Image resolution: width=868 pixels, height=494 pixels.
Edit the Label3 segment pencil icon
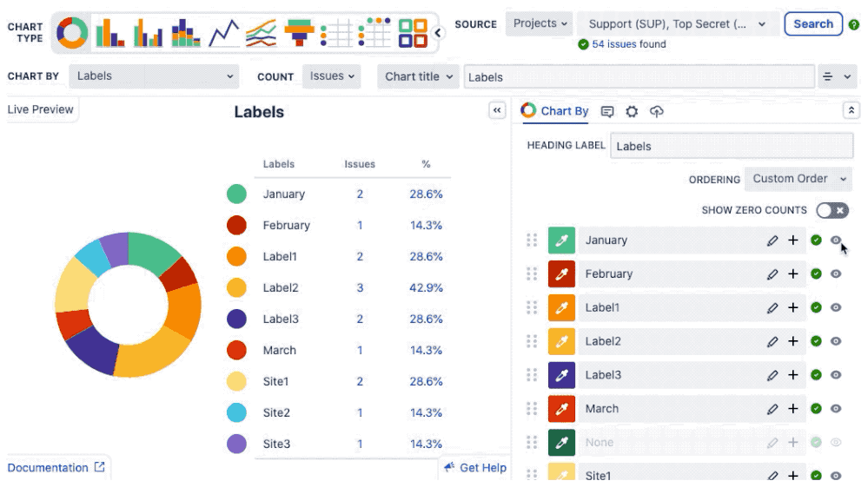point(772,376)
